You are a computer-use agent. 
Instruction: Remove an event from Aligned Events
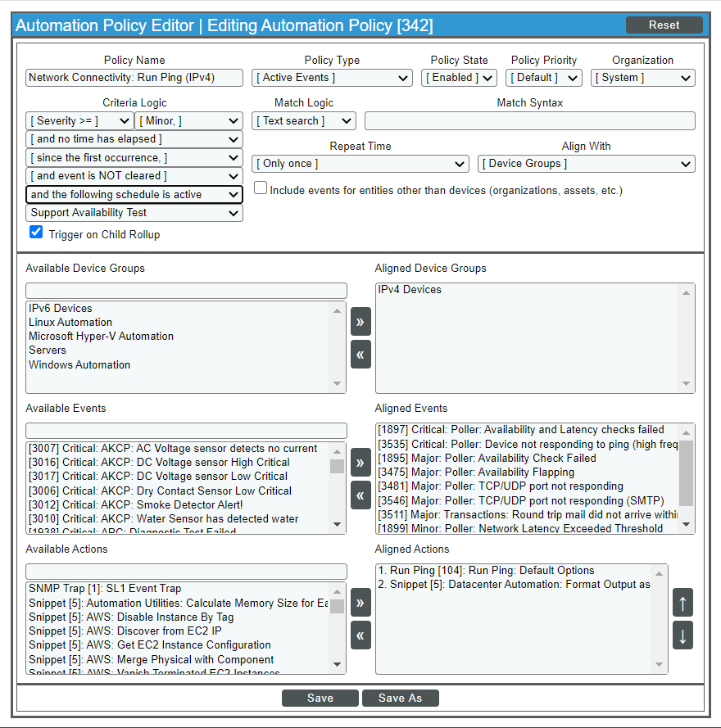coord(360,495)
